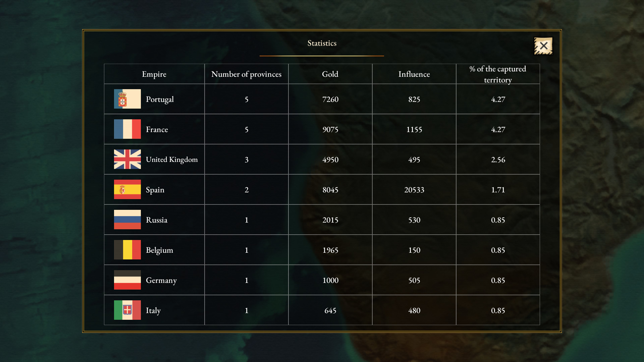This screenshot has height=362, width=644.
Task: Sort by Number of provinces header
Action: pos(246,74)
